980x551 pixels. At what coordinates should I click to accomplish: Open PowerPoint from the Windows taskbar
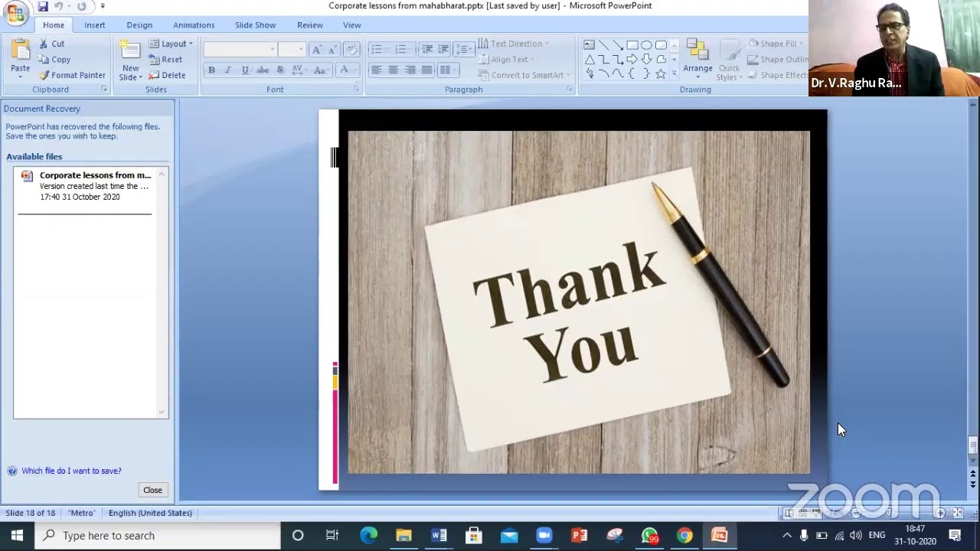click(579, 536)
